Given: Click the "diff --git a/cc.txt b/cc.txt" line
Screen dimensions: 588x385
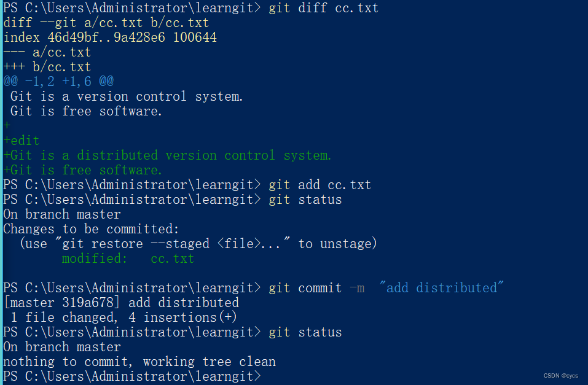Looking at the screenshot, I should click(x=106, y=23).
